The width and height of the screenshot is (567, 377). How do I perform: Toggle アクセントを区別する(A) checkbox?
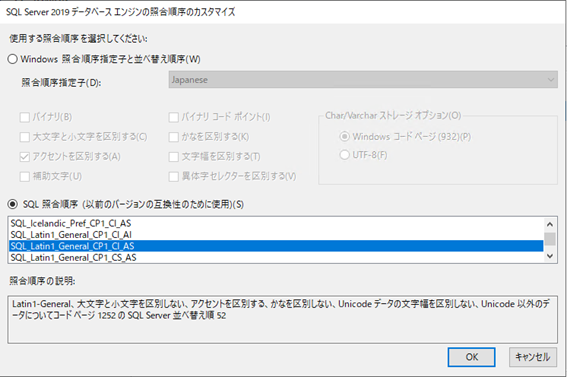click(25, 157)
